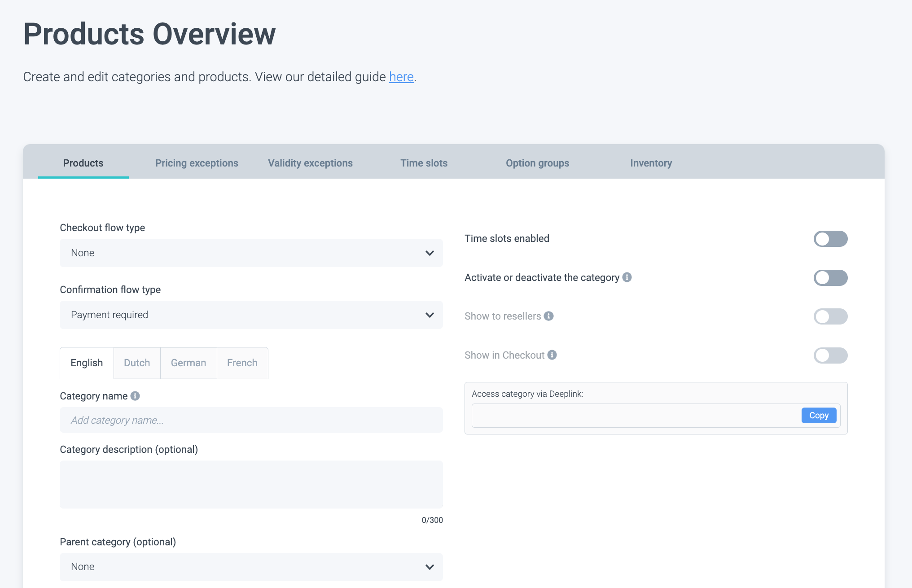Switch to the Pricing exceptions tab

pyautogui.click(x=197, y=163)
